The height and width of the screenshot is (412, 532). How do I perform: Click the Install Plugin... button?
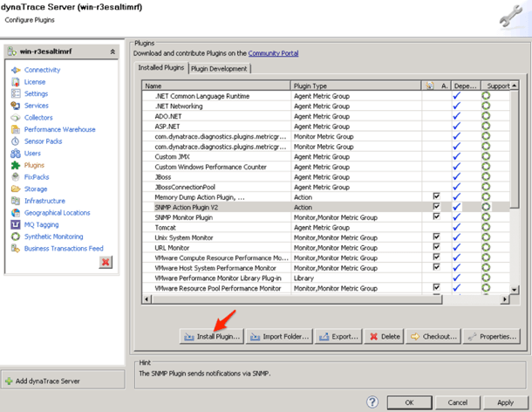point(211,336)
